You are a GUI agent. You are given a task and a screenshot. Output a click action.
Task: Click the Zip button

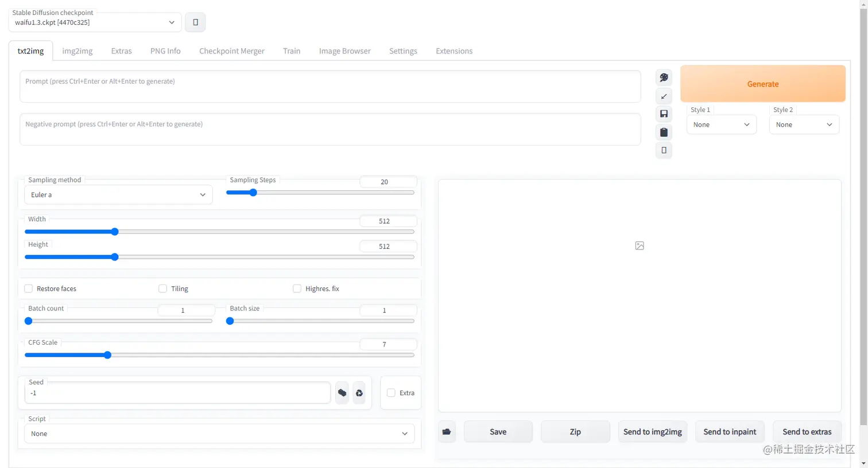tap(575, 432)
